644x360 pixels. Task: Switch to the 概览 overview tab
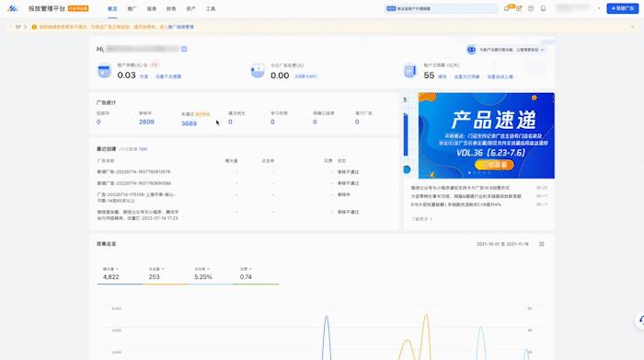[x=112, y=8]
